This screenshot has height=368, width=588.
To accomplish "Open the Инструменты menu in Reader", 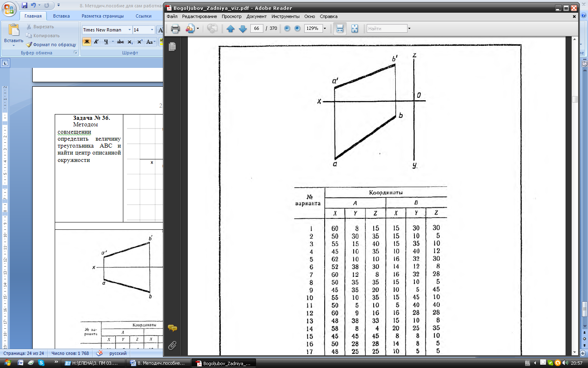I will pos(285,16).
